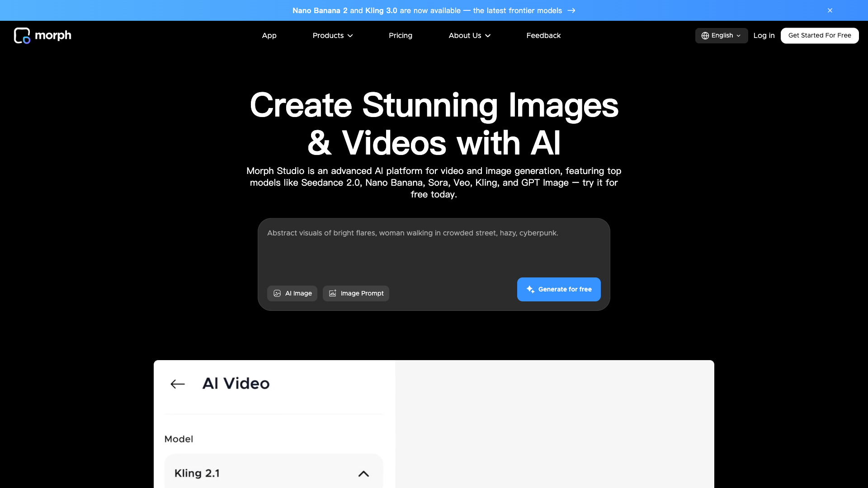Viewport: 868px width, 488px height.
Task: Open the App menu item
Action: click(x=269, y=36)
